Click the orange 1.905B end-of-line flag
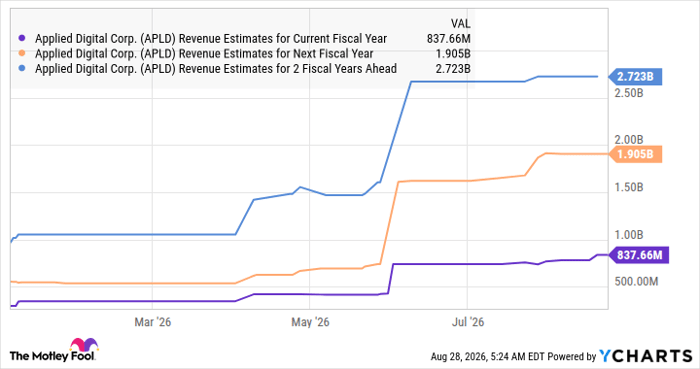 pyautogui.click(x=635, y=154)
